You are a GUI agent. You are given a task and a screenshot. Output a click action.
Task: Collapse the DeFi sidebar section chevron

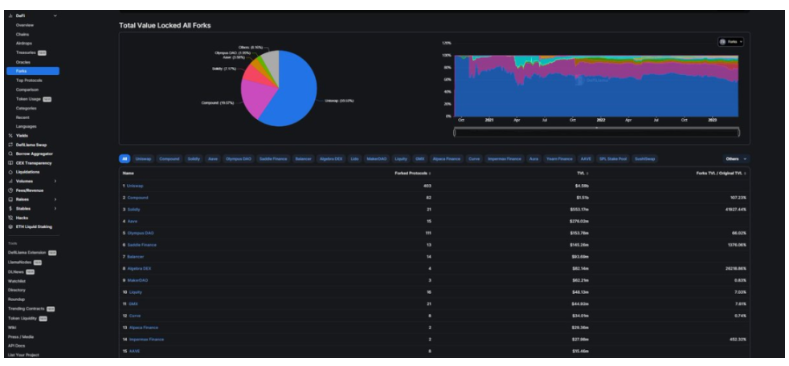55,16
